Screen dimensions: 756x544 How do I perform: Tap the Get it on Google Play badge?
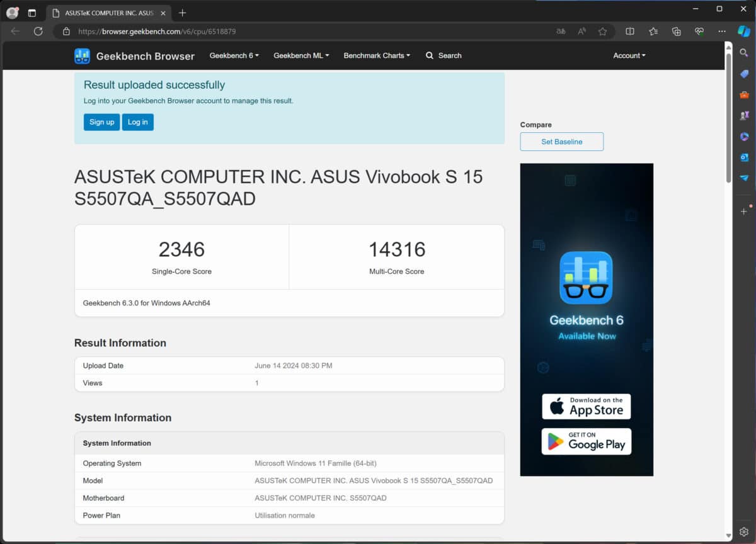coord(587,441)
